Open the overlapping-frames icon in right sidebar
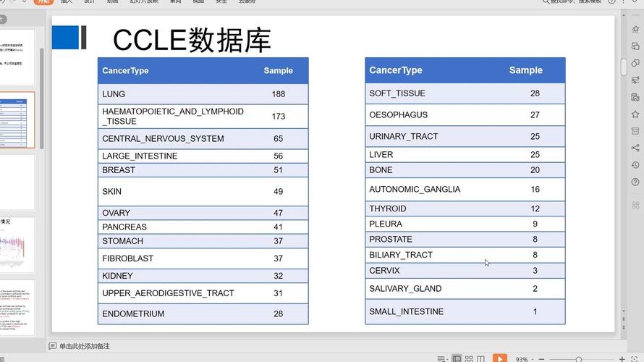644x362 pixels. [x=635, y=46]
